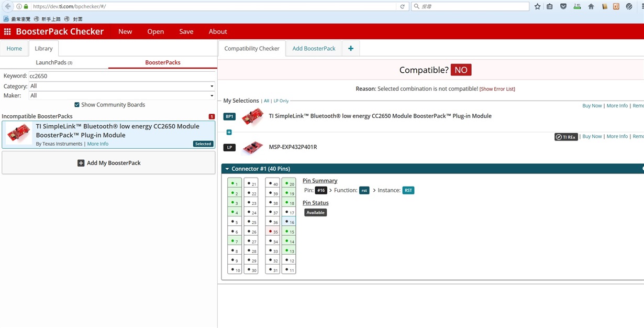644x328 pixels.
Task: Open the Pocket shield icon in toolbar
Action: click(563, 6)
